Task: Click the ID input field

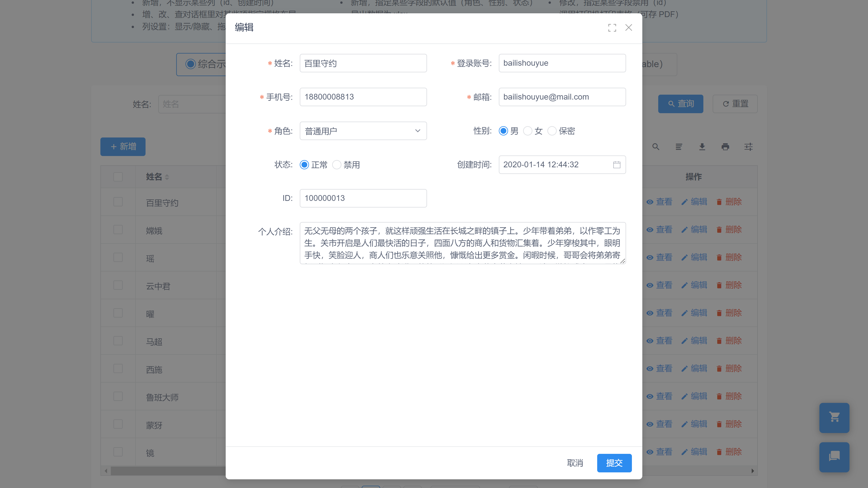Action: (363, 198)
